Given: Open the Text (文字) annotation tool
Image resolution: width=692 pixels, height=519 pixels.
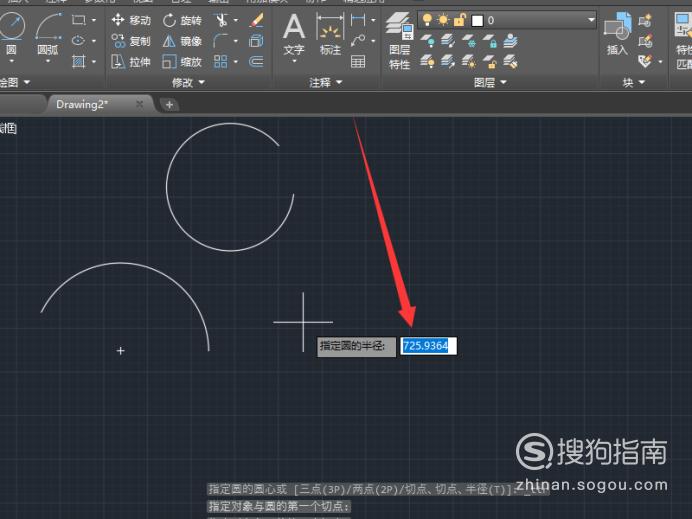Looking at the screenshot, I should click(x=294, y=33).
